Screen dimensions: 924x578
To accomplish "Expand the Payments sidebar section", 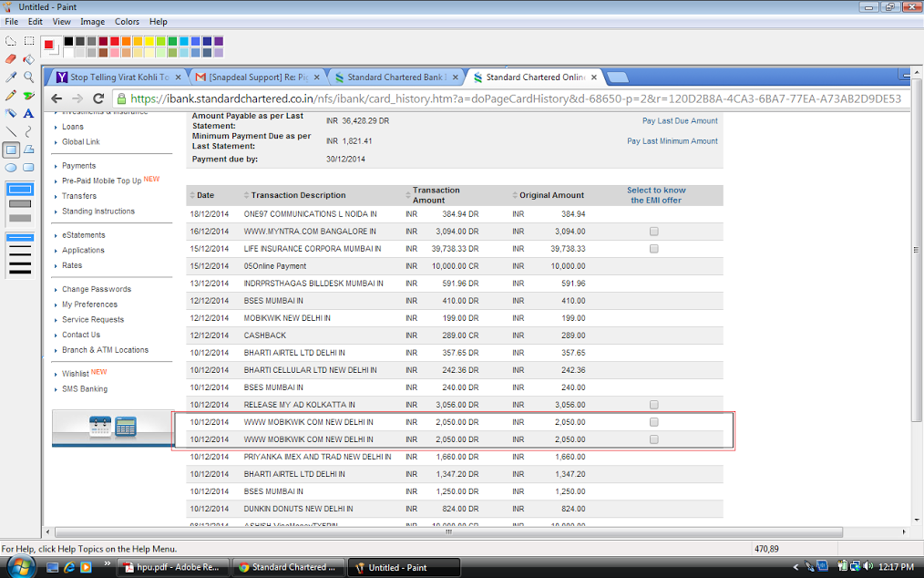I will (x=78, y=166).
